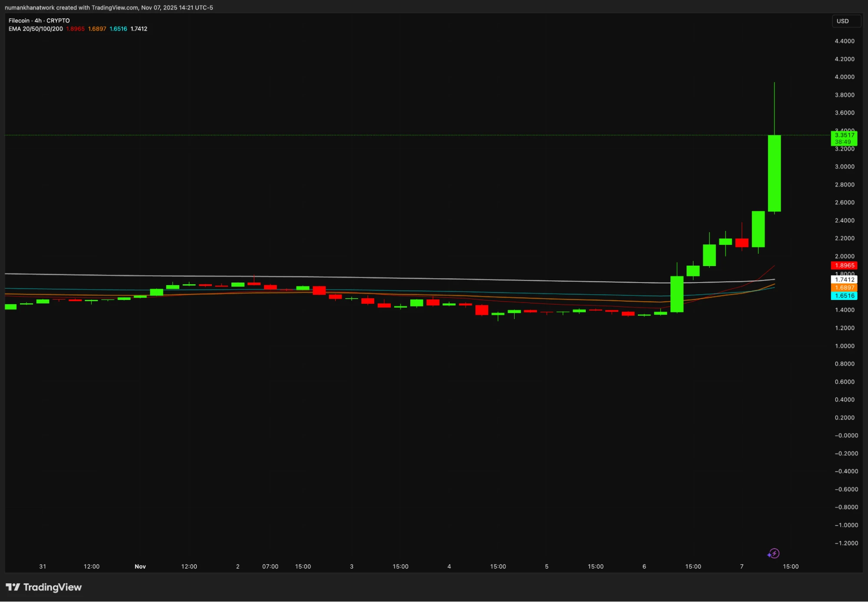This screenshot has width=868, height=602.
Task: Click the red 1.8965 price scale label
Action: (844, 265)
